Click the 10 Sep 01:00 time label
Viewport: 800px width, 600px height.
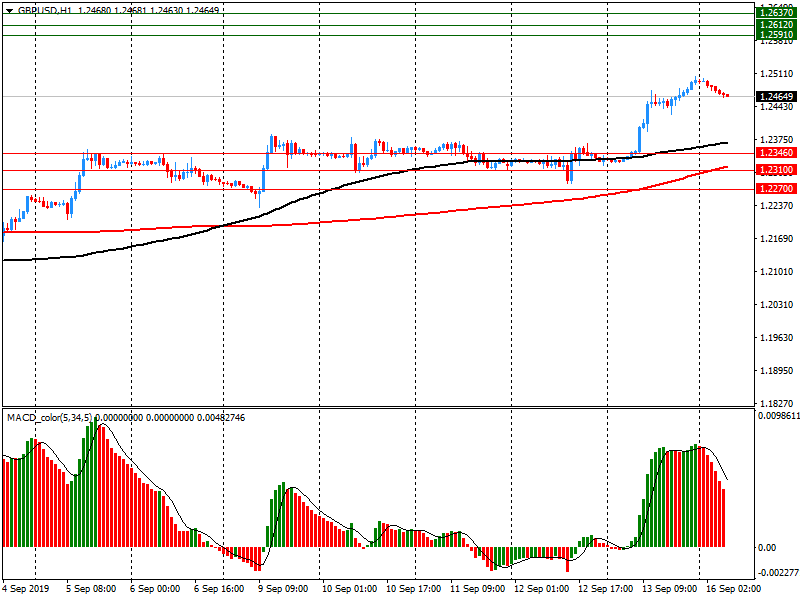(349, 589)
